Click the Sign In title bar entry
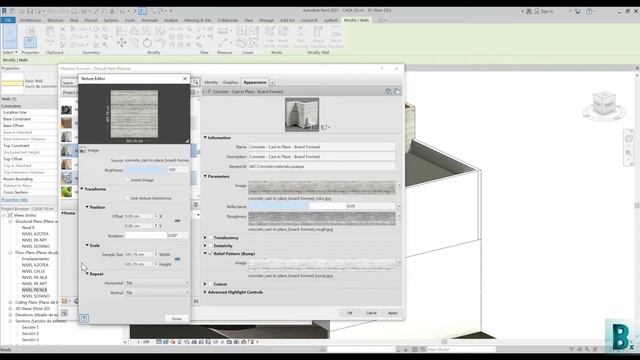 point(544,11)
